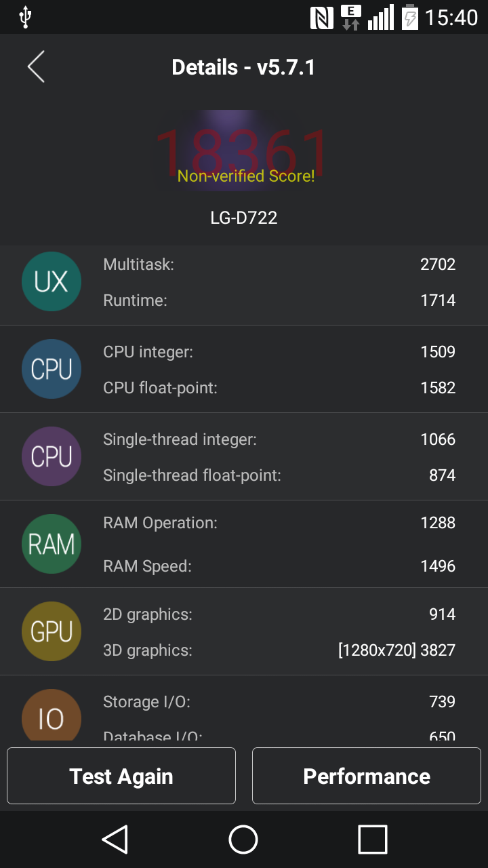Viewport: 488px width, 868px height.
Task: Select the RAM Speed result row
Action: (279, 566)
